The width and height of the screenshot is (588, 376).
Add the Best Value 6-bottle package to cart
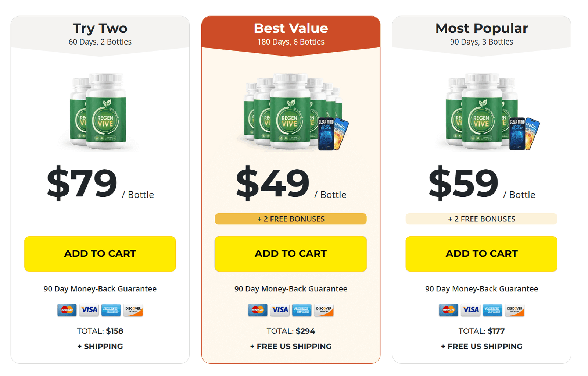pos(291,254)
